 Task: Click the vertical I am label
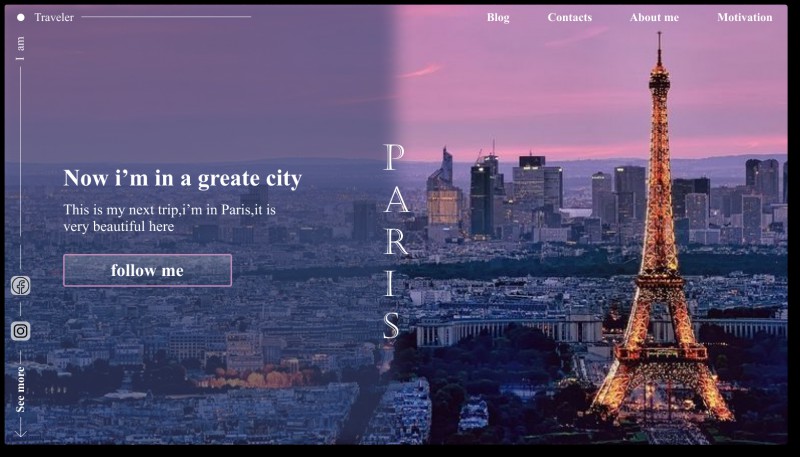click(20, 49)
